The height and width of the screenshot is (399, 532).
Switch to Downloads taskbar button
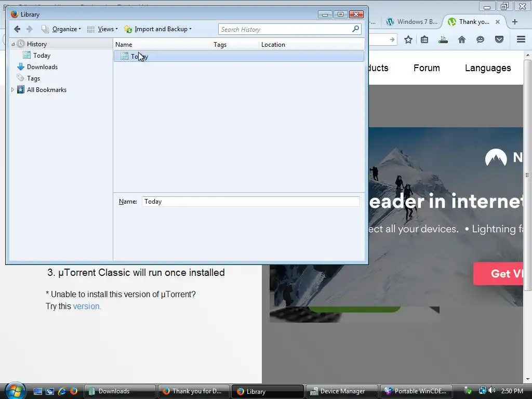(119, 391)
